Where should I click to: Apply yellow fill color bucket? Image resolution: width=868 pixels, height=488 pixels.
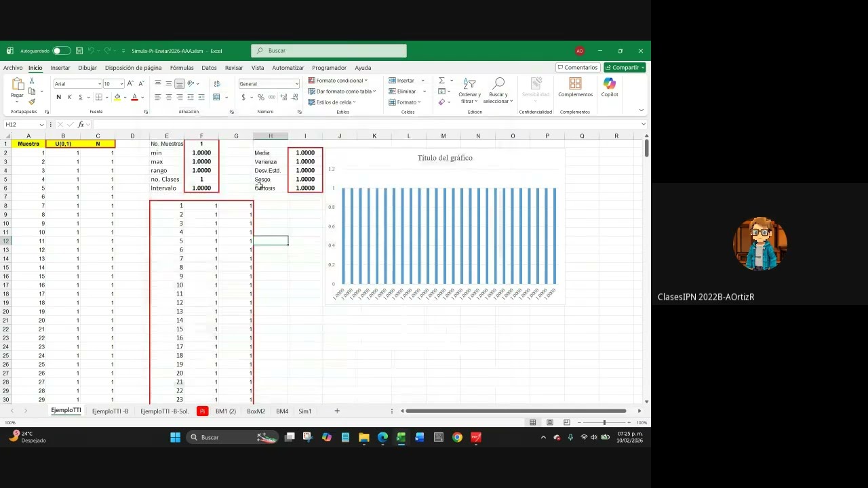(x=117, y=98)
